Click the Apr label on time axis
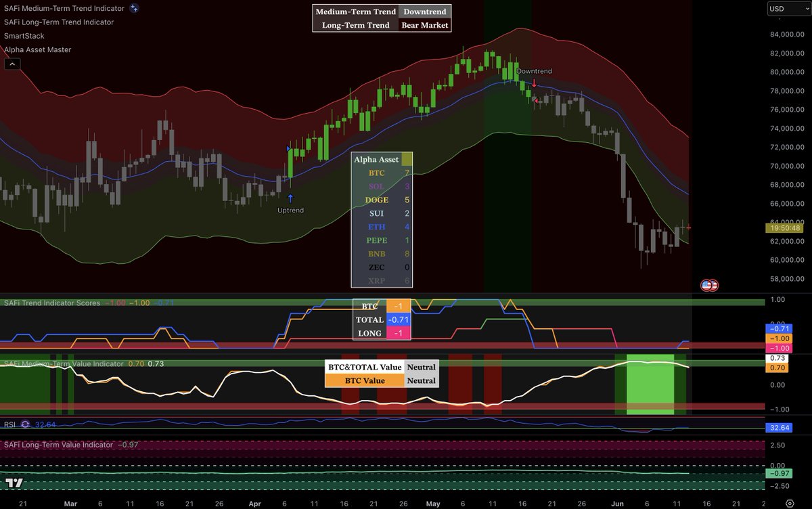The image size is (812, 509). click(x=254, y=504)
